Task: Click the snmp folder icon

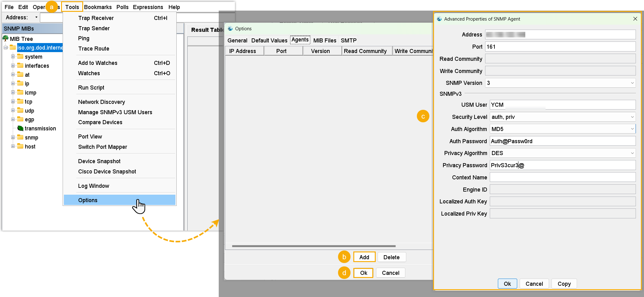Action: tap(21, 137)
